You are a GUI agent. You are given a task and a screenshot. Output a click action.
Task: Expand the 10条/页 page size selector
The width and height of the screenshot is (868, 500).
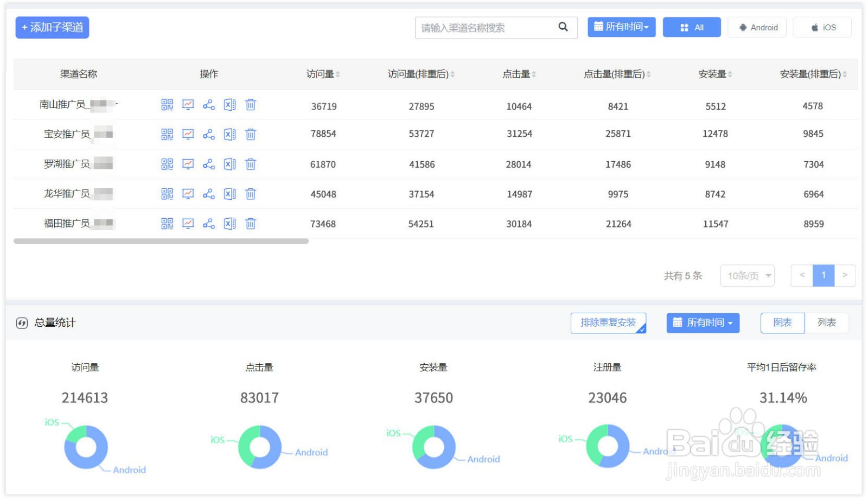[x=748, y=276]
